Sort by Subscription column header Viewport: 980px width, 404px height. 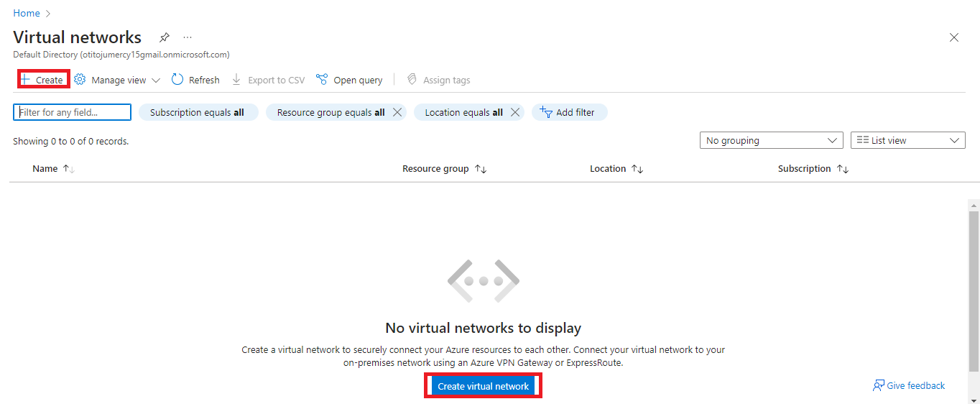813,169
